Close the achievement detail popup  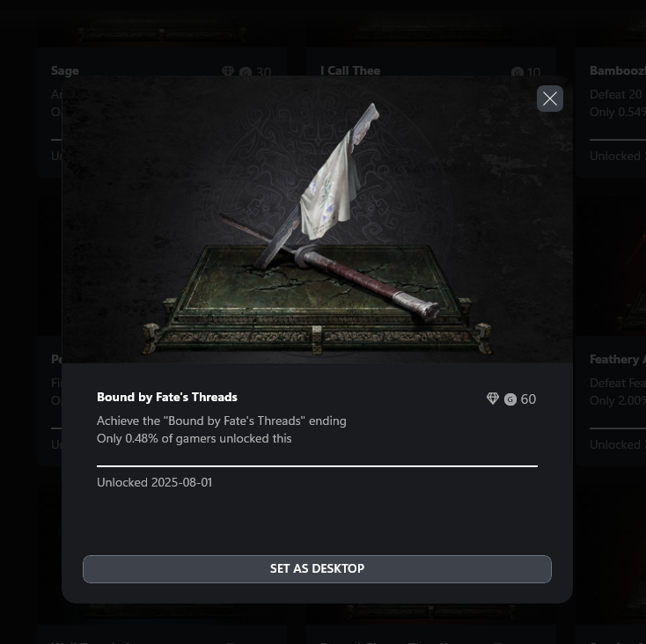click(549, 99)
